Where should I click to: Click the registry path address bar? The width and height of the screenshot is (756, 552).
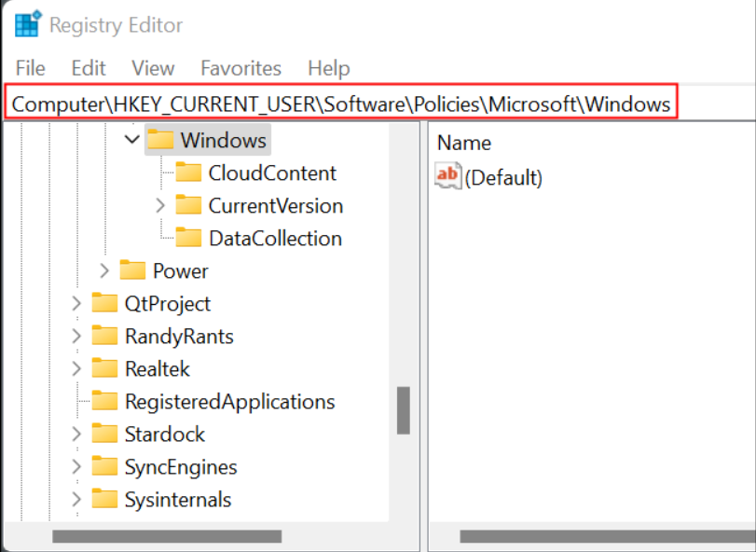341,103
